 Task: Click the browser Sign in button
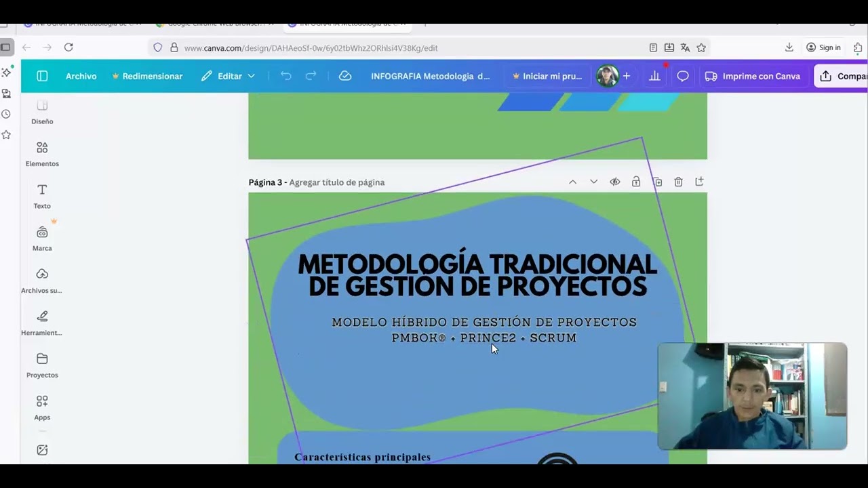[823, 47]
